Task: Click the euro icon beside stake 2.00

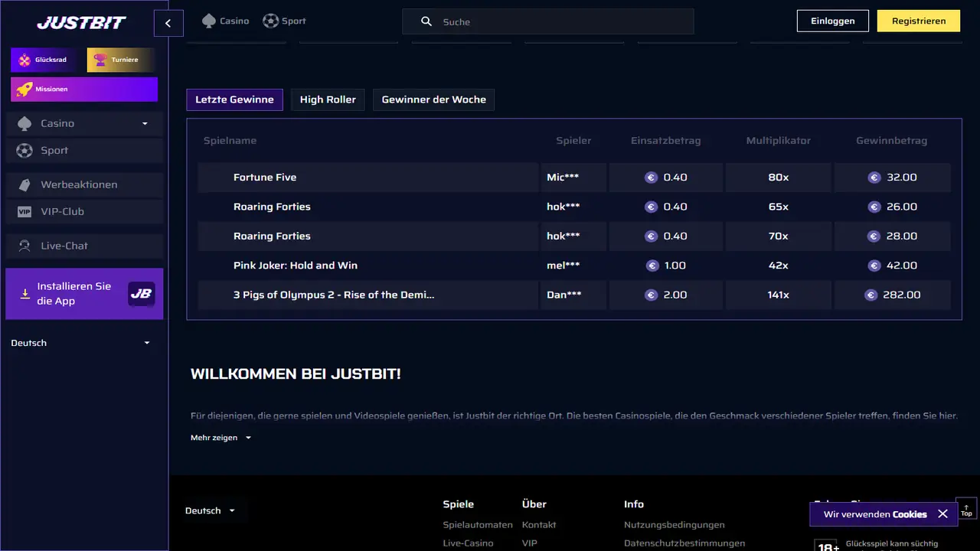Action: 652,295
